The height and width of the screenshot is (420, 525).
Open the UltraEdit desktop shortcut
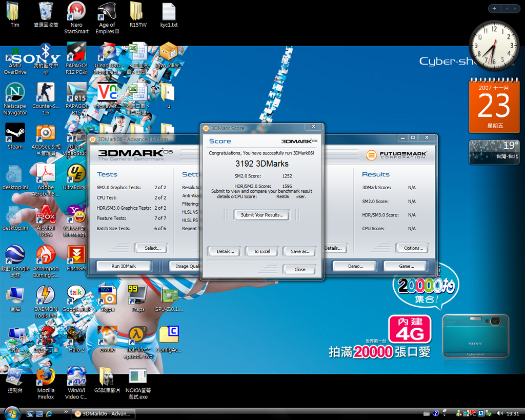coord(76,177)
